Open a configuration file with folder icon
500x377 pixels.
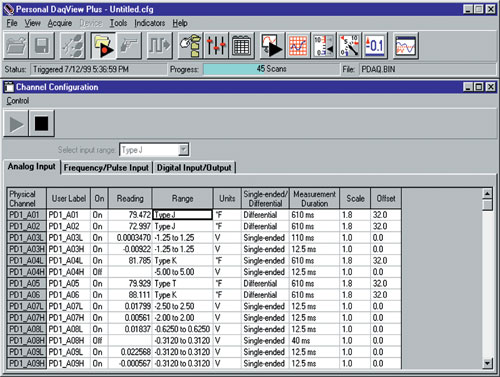pyautogui.click(x=16, y=45)
